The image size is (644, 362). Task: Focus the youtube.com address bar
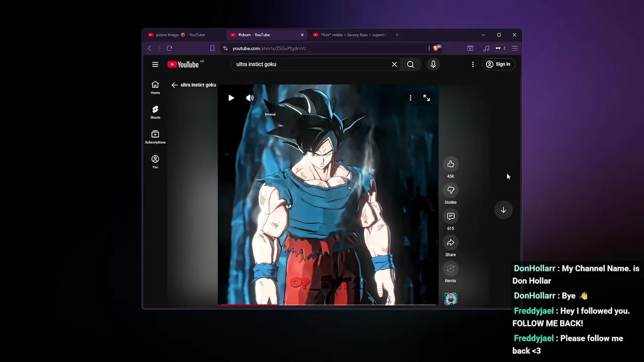(x=327, y=48)
